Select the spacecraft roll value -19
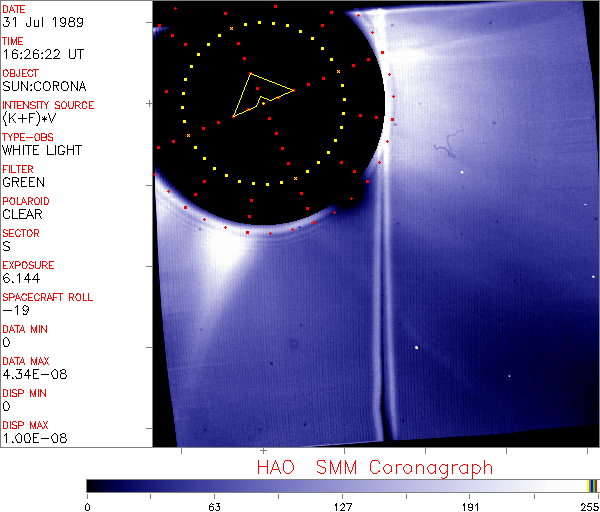The image size is (600, 512). click(x=16, y=310)
